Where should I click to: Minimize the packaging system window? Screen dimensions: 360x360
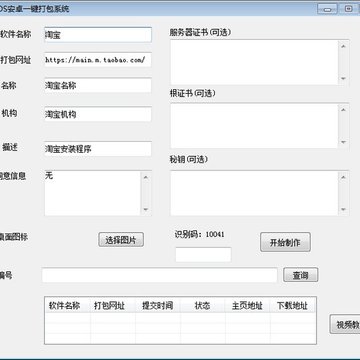click(327, 9)
